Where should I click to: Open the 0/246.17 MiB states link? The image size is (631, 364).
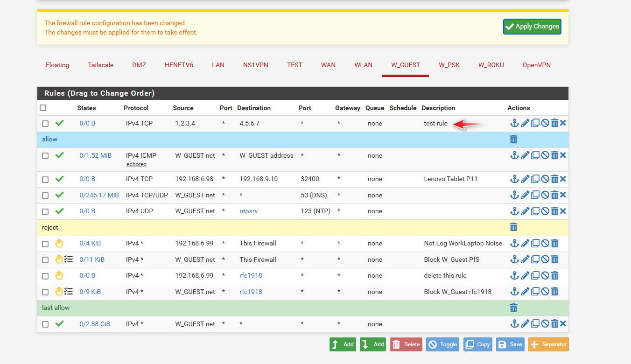click(x=99, y=195)
